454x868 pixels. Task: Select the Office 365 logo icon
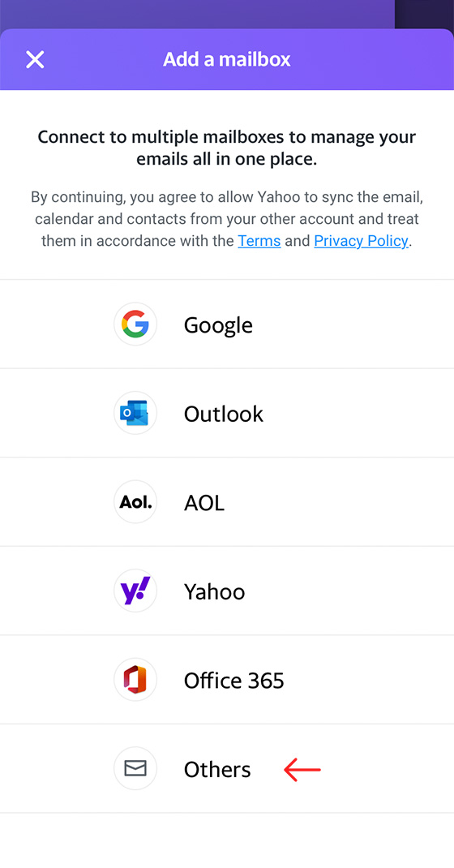[135, 680]
